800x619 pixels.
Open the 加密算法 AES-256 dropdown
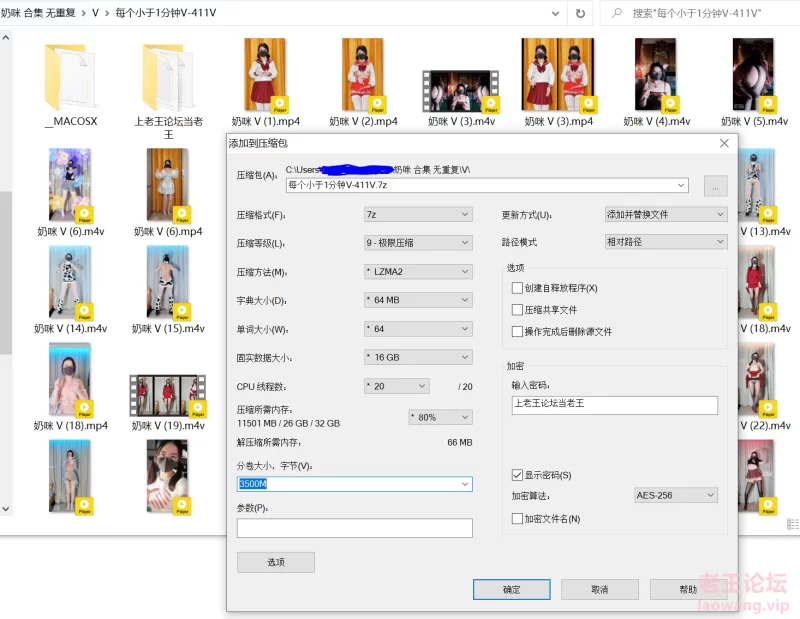pos(676,495)
